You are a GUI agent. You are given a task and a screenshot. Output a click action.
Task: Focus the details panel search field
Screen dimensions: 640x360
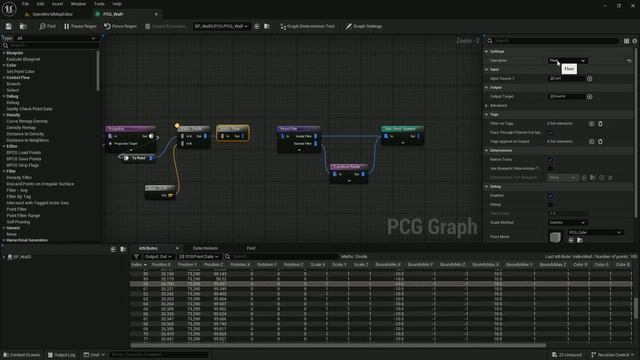(552, 41)
